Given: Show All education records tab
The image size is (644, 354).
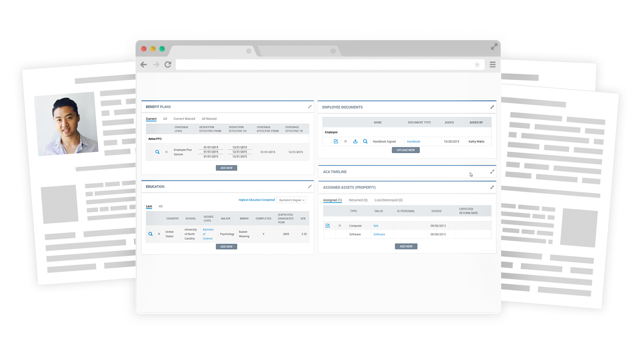Looking at the screenshot, I should point(161,207).
